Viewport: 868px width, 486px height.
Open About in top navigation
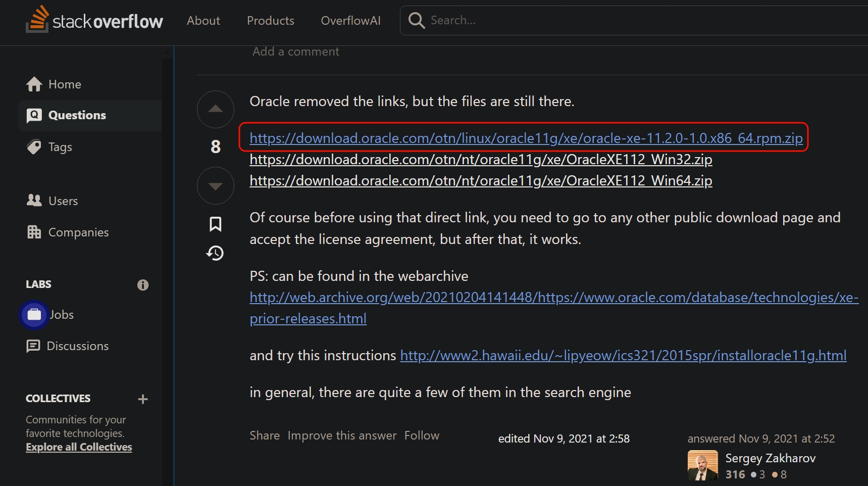(203, 21)
